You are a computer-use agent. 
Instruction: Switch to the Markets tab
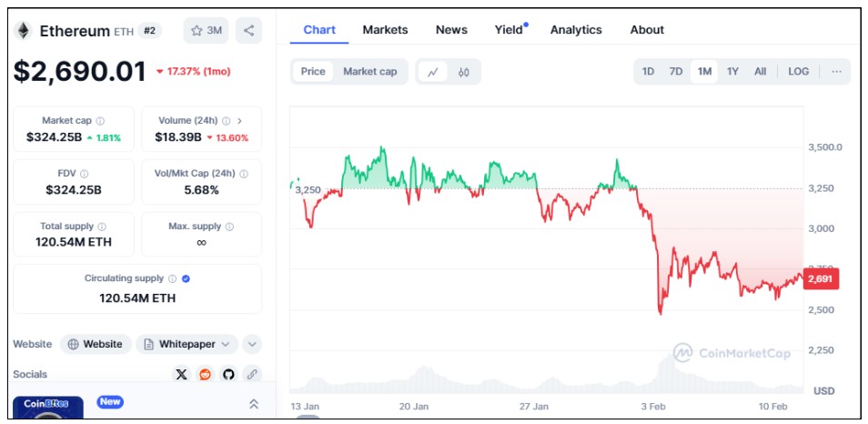click(x=385, y=30)
